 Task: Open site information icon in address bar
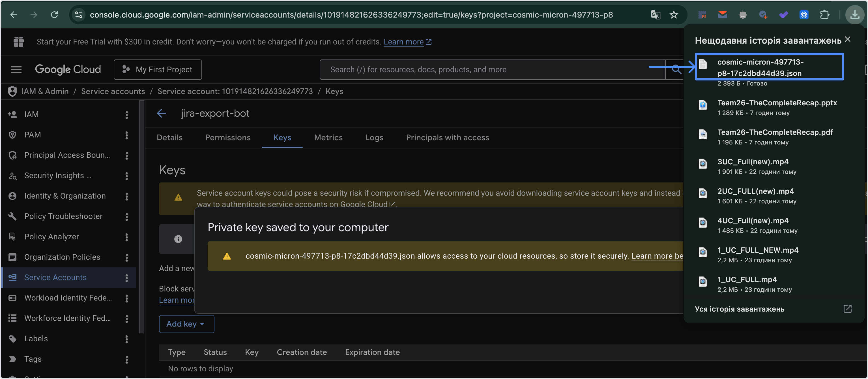(79, 14)
